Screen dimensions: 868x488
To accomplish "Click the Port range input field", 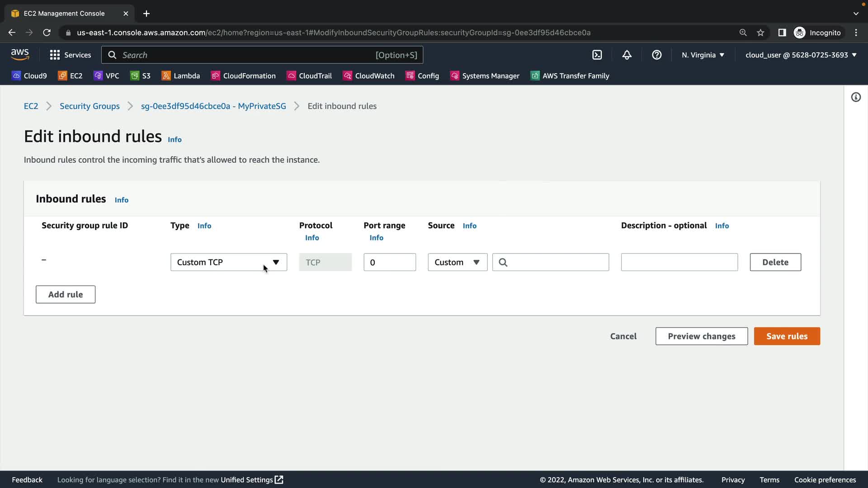I will coord(389,262).
